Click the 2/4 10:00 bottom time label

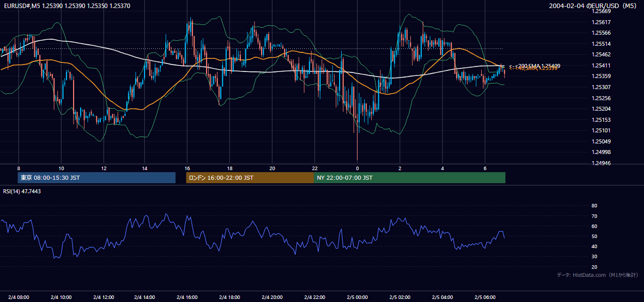coord(61,297)
